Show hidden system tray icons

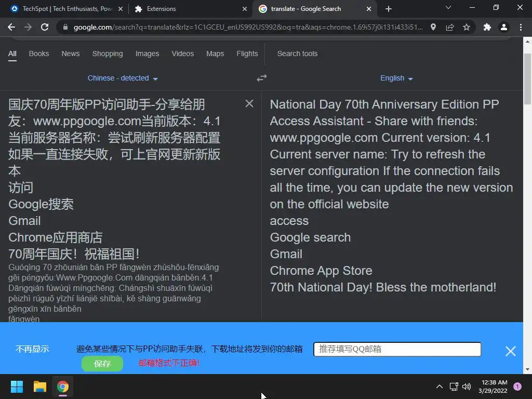(439, 387)
